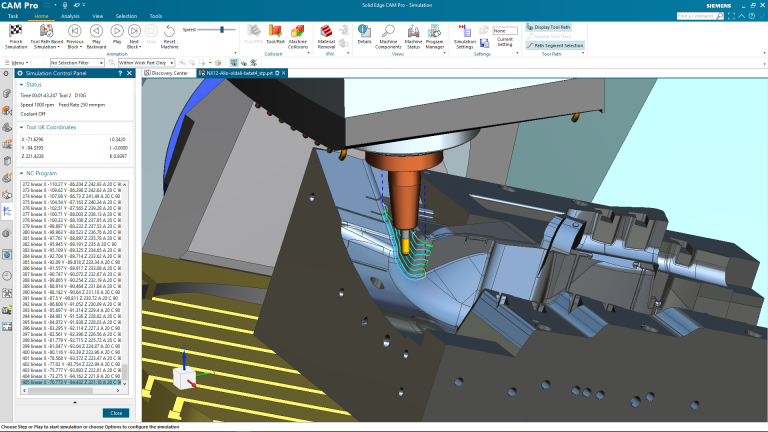Click the highlighted selection toolbar icon

point(234,63)
